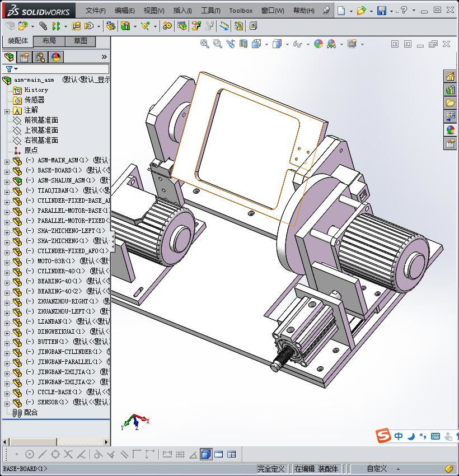The height and width of the screenshot is (476, 459).
Task: Select the 上视基准面 plane
Action: [x=41, y=130]
